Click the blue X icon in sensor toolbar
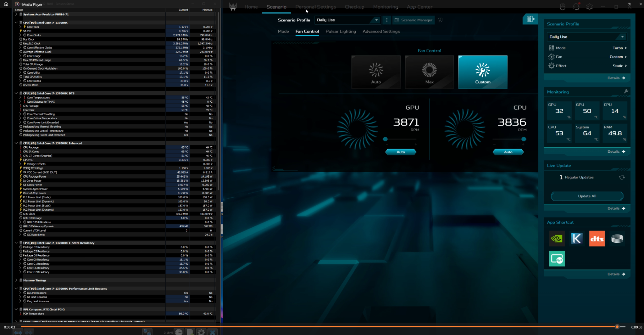The width and height of the screenshot is (644, 335). 213,332
